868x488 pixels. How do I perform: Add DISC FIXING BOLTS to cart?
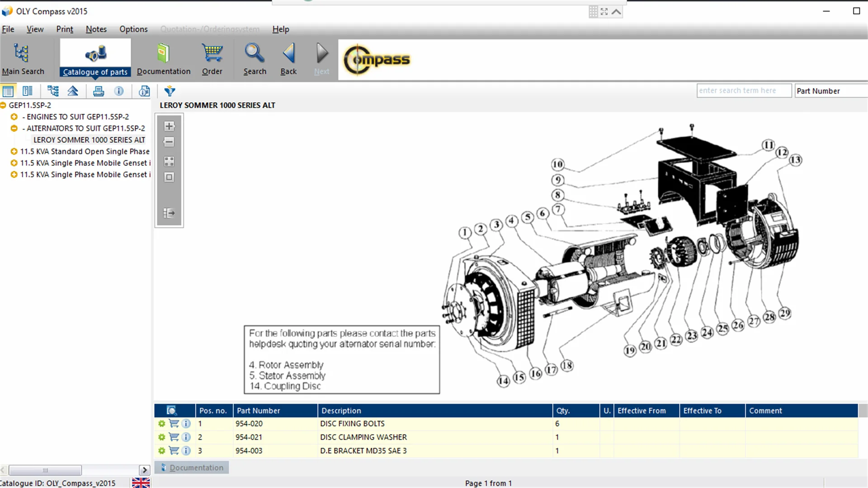[174, 423]
